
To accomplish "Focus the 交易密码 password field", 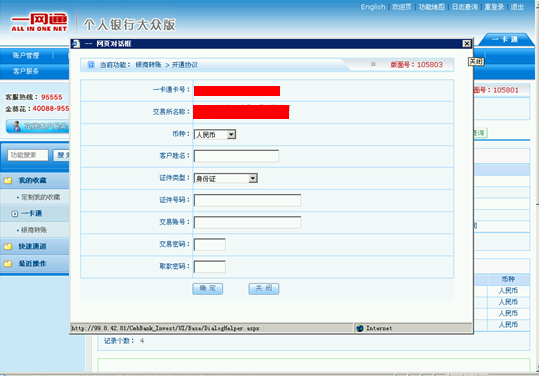I will pyautogui.click(x=210, y=245).
